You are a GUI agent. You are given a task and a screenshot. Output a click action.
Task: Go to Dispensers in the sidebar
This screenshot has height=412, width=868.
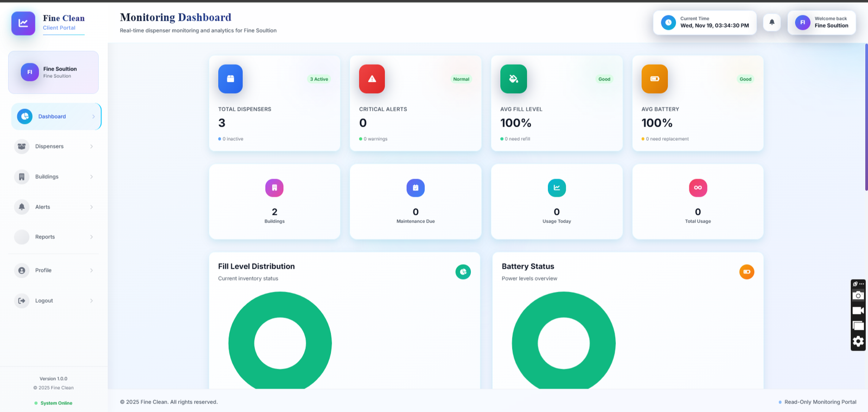click(54, 146)
